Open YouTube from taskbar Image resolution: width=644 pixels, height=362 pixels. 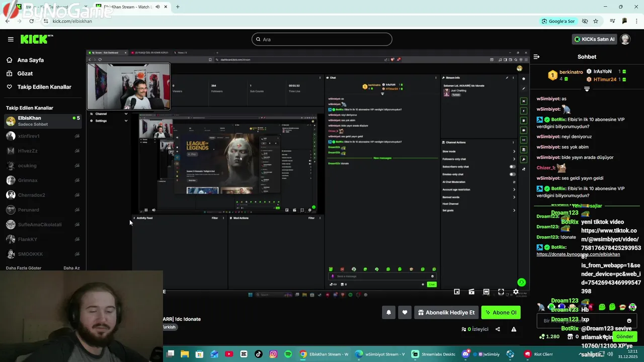coord(229,354)
